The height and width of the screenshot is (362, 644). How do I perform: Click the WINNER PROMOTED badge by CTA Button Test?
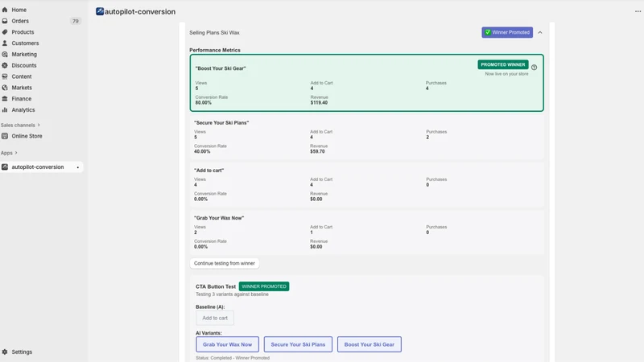point(264,286)
